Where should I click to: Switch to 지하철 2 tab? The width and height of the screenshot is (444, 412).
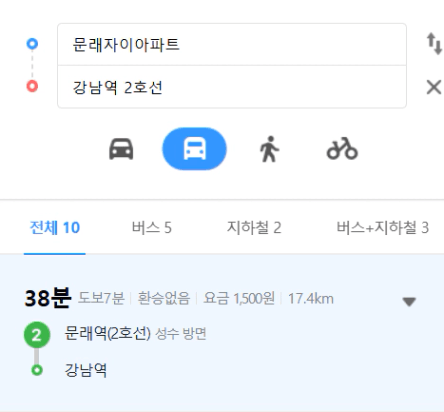point(254,228)
